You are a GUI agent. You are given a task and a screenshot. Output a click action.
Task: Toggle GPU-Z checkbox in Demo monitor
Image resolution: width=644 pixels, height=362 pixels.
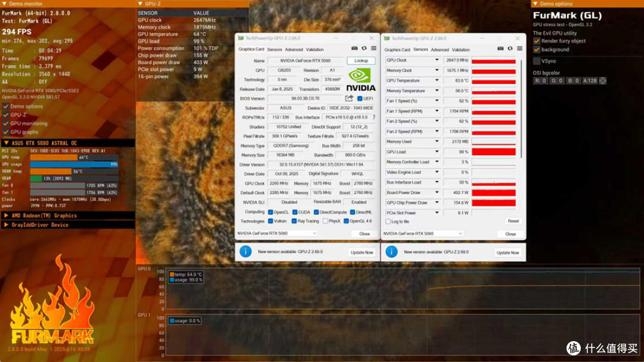[x=6, y=115]
